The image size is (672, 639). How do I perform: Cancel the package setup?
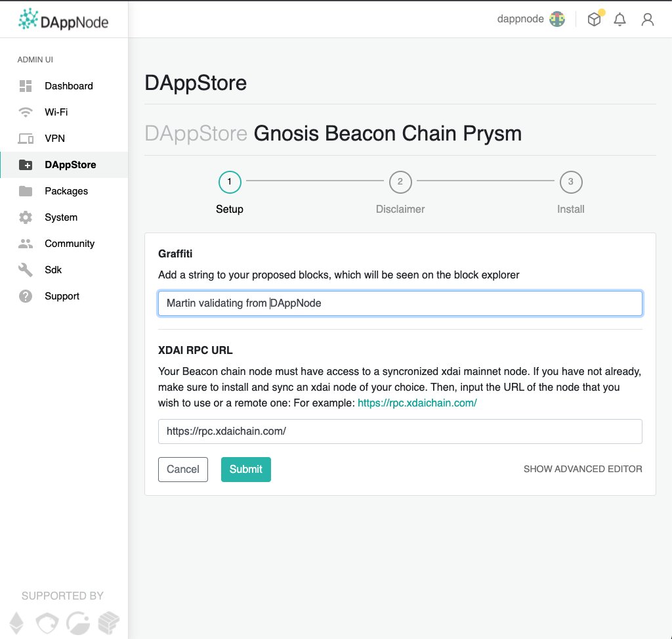(x=183, y=469)
